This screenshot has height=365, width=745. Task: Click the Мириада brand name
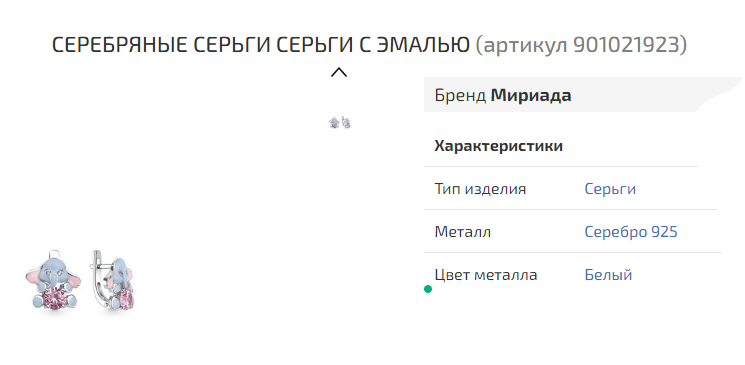point(531,96)
